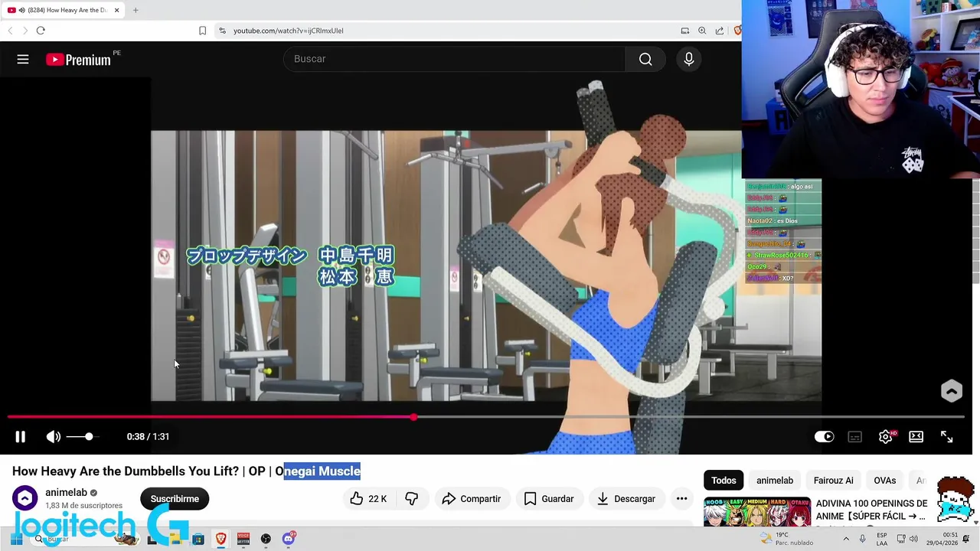Toggle subtitles with the captions button
980x551 pixels.
coord(855,436)
